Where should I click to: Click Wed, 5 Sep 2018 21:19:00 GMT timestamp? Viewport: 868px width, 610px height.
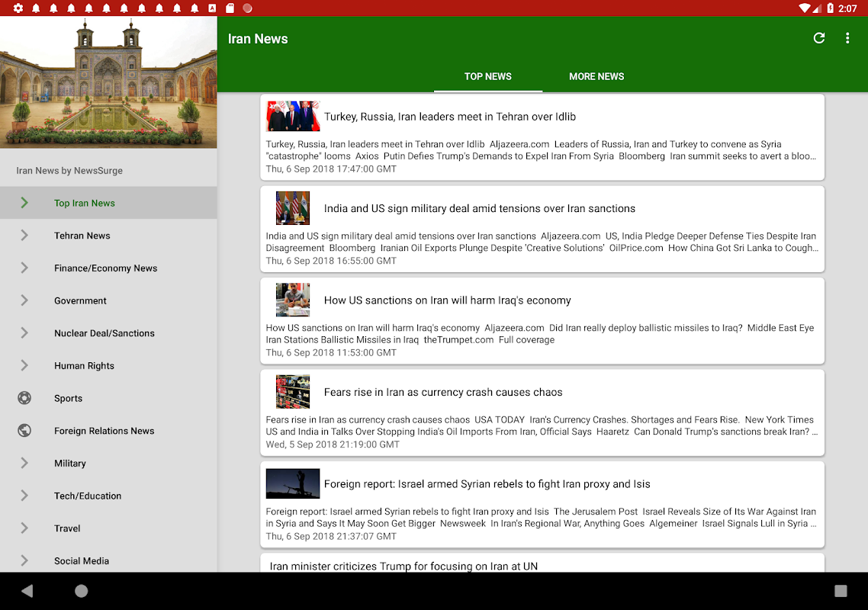(333, 445)
